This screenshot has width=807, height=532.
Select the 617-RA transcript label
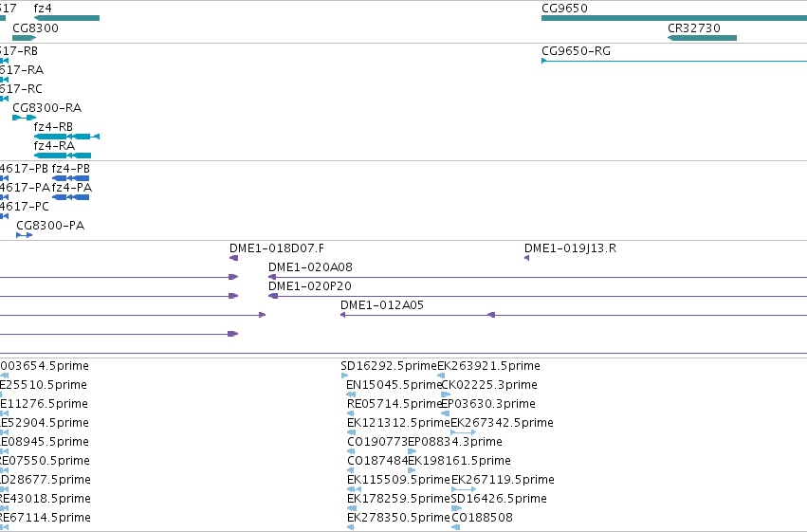[22, 70]
